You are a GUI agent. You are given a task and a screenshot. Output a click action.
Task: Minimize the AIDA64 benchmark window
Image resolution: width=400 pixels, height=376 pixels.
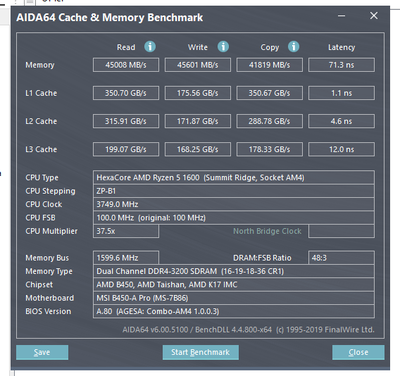[341, 16]
